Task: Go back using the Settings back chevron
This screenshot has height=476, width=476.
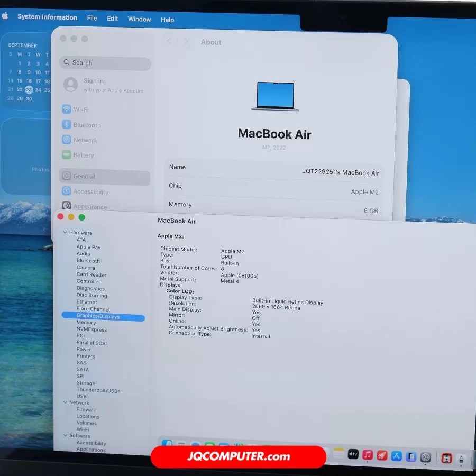Action: click(169, 41)
